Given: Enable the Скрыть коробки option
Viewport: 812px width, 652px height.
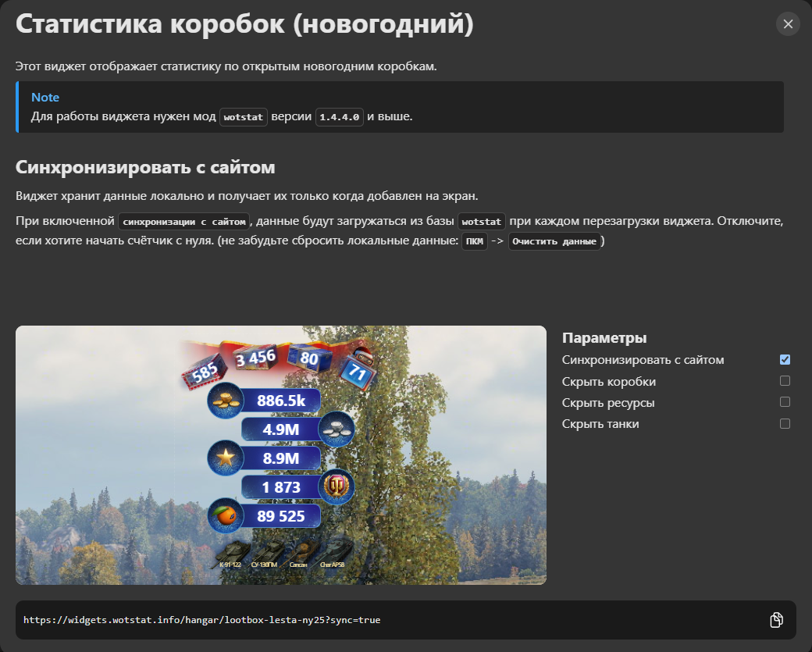Looking at the screenshot, I should [x=784, y=381].
